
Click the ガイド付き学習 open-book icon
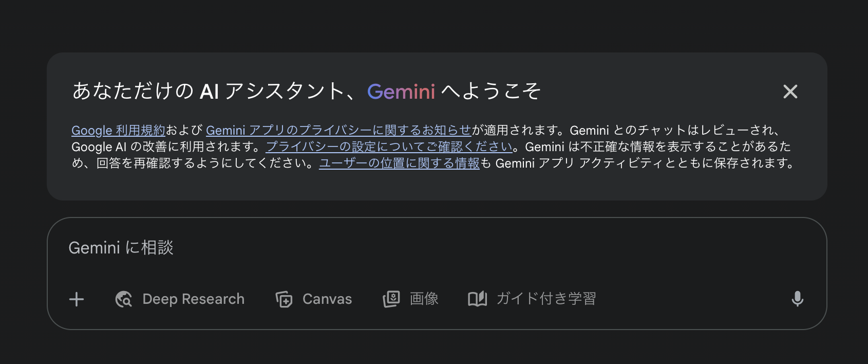tap(477, 299)
